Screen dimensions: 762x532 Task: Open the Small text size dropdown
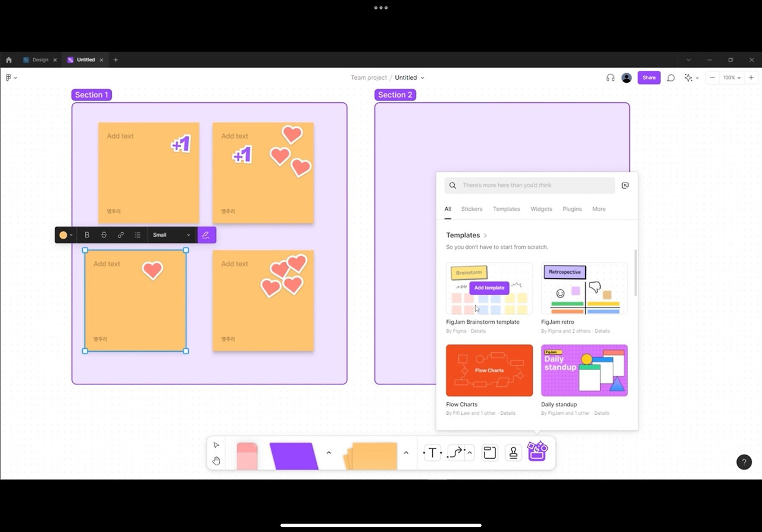point(172,235)
